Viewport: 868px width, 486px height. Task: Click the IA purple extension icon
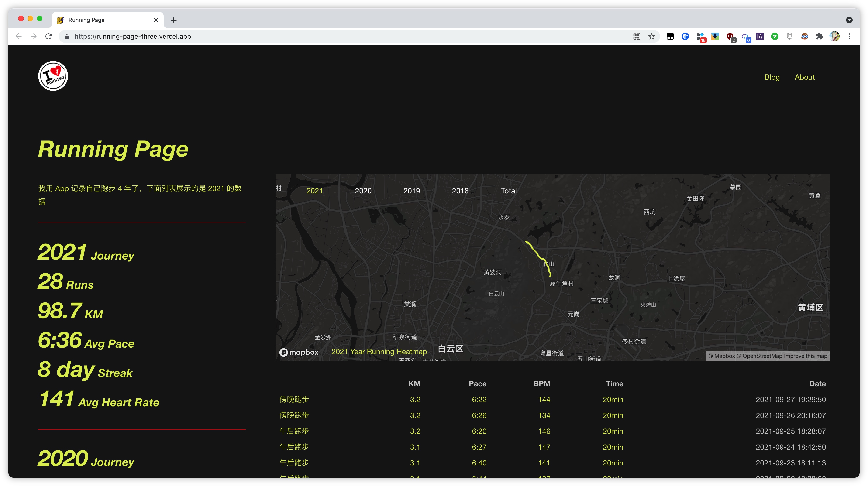pos(759,36)
